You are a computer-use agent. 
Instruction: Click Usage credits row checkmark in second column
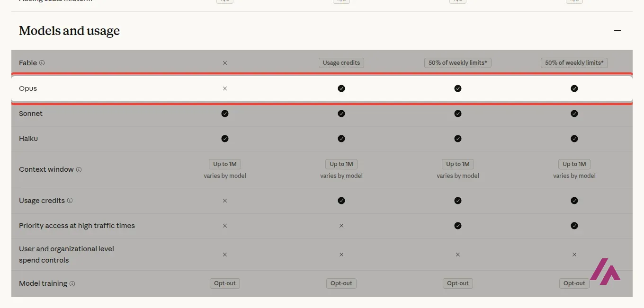pos(341,201)
